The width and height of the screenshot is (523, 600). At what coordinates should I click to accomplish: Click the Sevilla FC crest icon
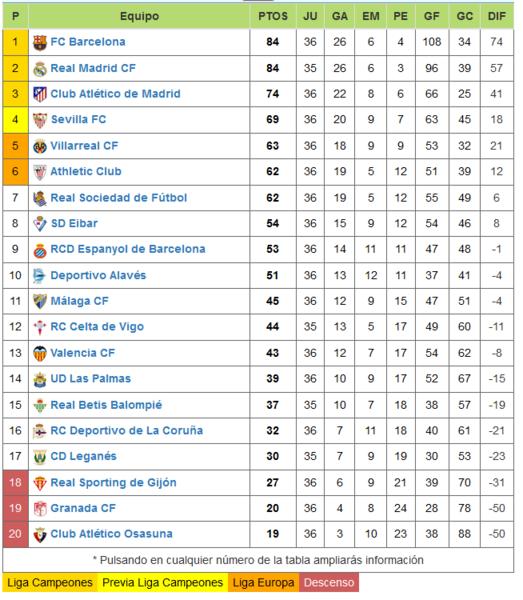40,120
